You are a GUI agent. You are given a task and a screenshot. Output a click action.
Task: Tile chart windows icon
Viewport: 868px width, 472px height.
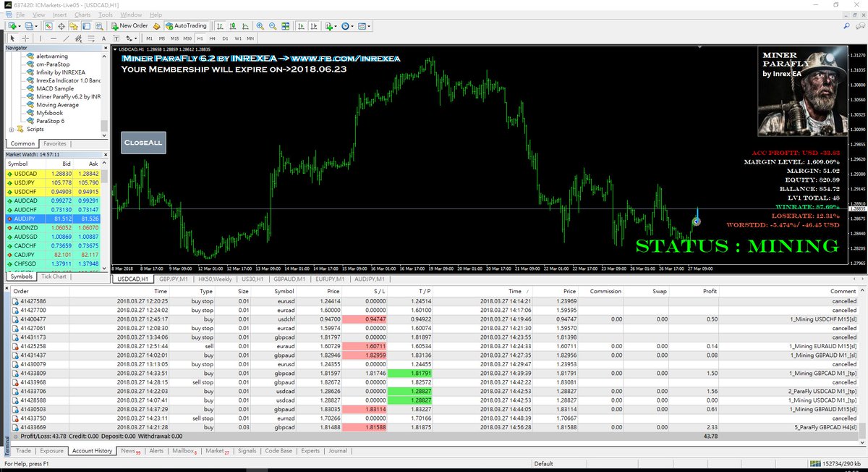click(286, 25)
